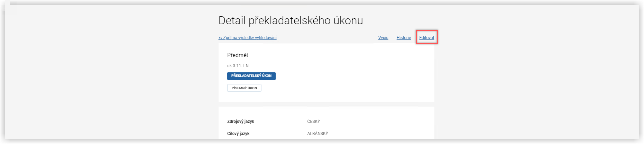Click the word úkonu in the heading
Viewport: 644px width, 144px height.
click(x=348, y=20)
